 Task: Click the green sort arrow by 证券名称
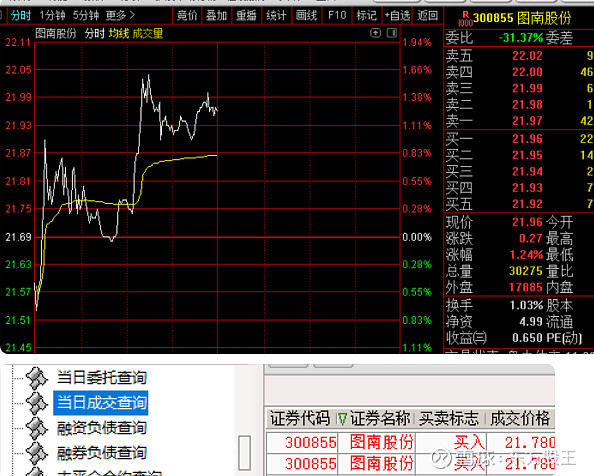pyautogui.click(x=342, y=419)
